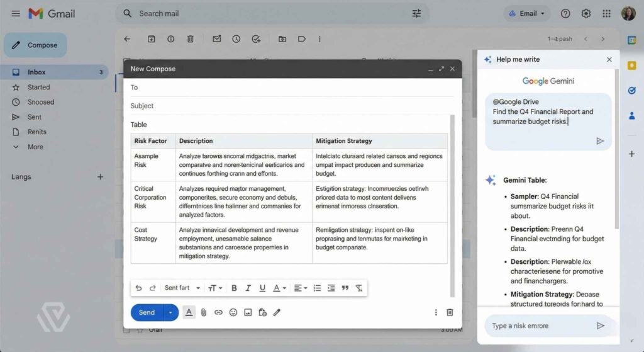Open the Snoosed folder
The image size is (644, 352).
coord(41,102)
